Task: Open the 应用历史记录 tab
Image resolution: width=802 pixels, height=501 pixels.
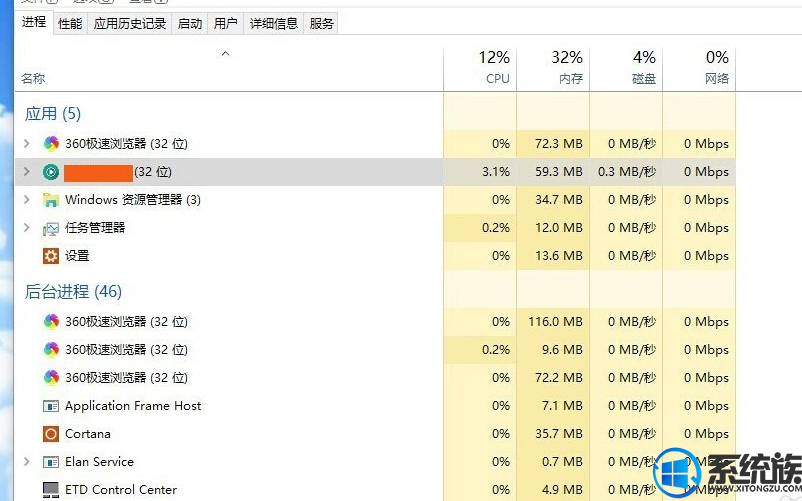Action: [130, 24]
